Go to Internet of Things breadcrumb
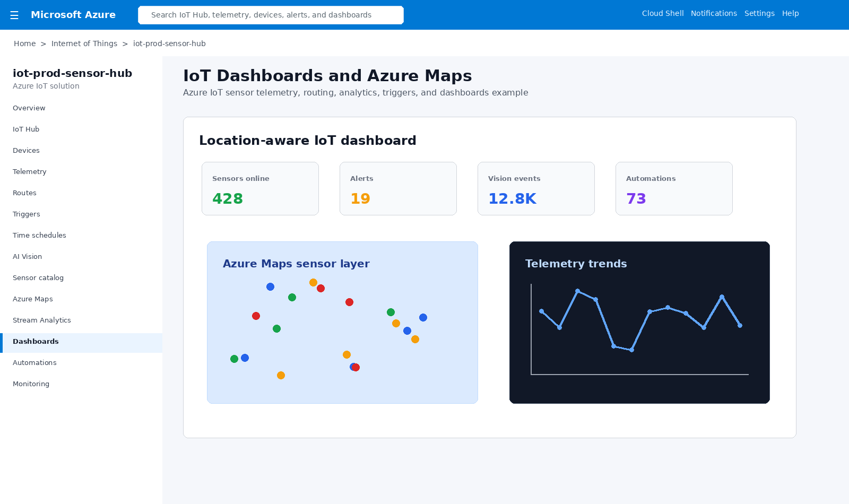Viewport: 849px width, 504px height. click(84, 44)
